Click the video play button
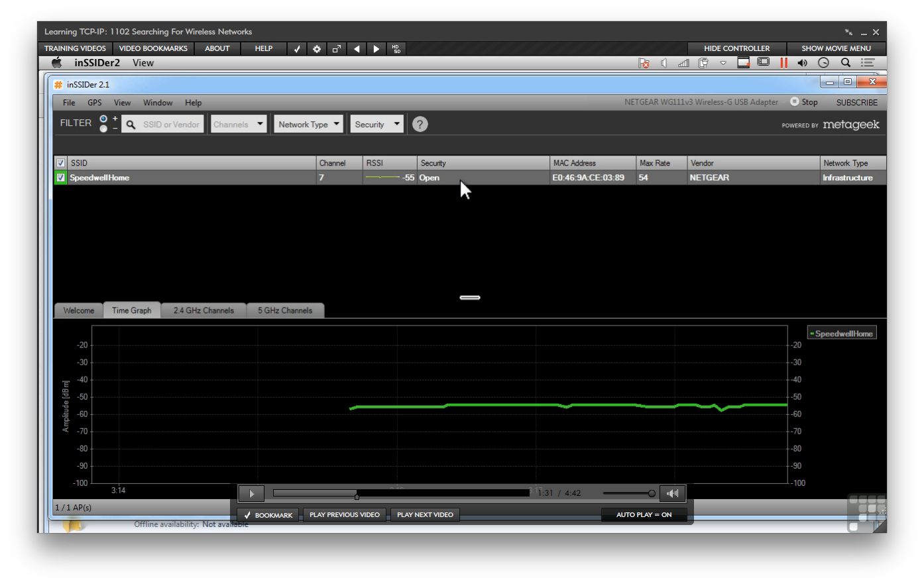The width and height of the screenshot is (924, 586). 251,493
